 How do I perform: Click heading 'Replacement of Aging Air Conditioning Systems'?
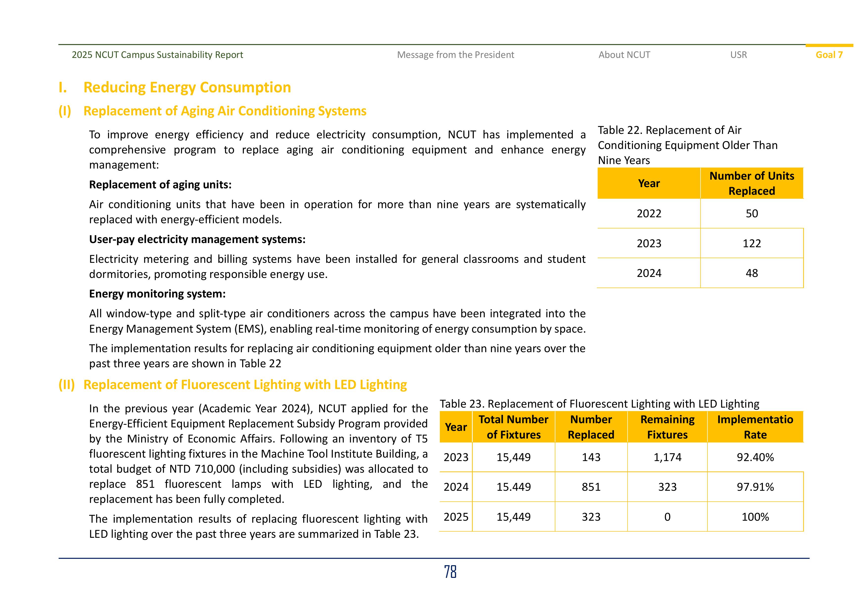(225, 111)
